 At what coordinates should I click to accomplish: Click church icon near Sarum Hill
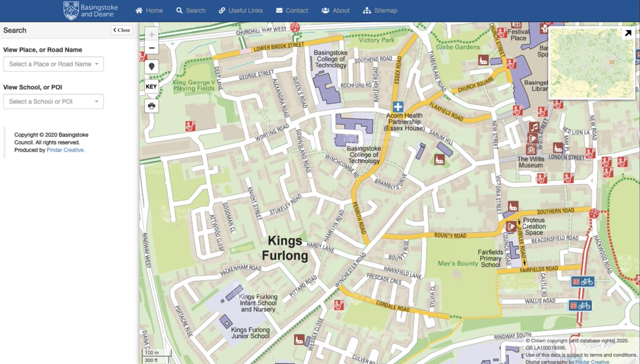pyautogui.click(x=439, y=159)
